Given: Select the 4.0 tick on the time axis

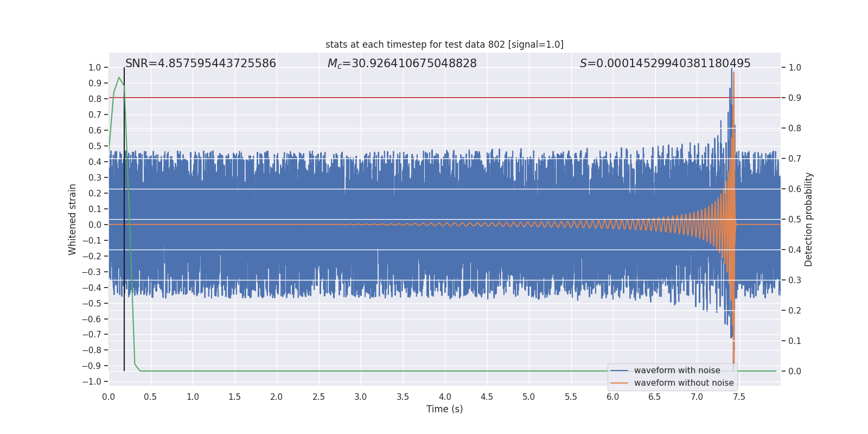Looking at the screenshot, I should [445, 397].
